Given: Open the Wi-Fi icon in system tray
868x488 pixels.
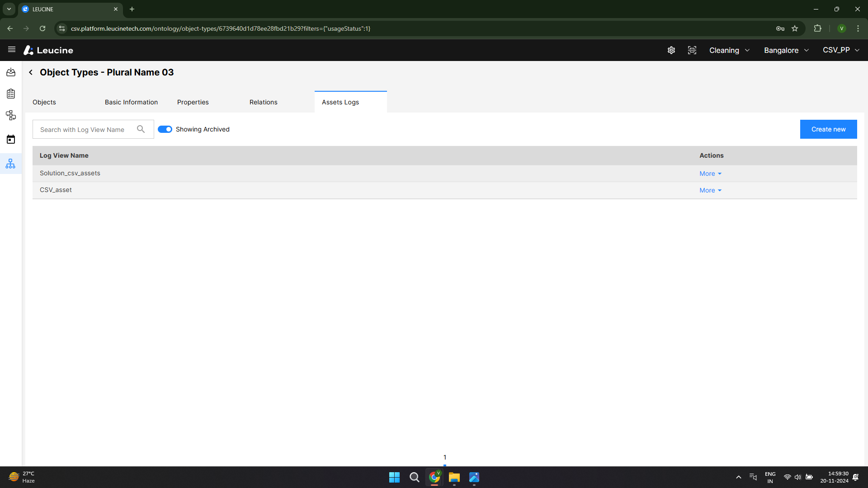Looking at the screenshot, I should pos(787,477).
